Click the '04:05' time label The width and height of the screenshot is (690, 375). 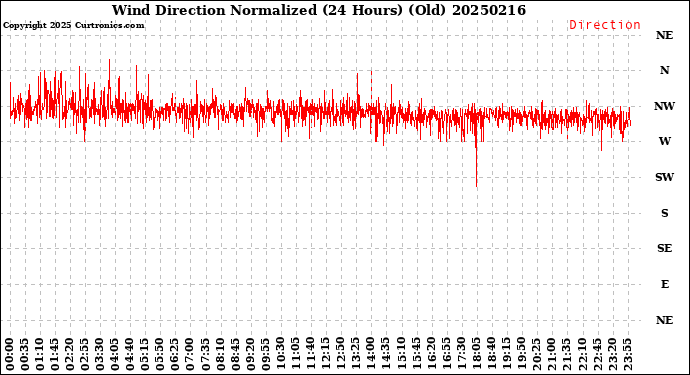[115, 355]
